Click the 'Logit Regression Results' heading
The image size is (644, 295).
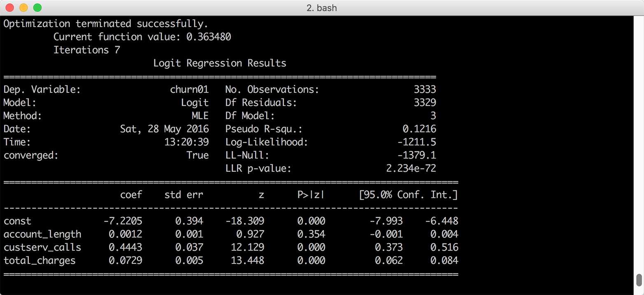point(220,63)
